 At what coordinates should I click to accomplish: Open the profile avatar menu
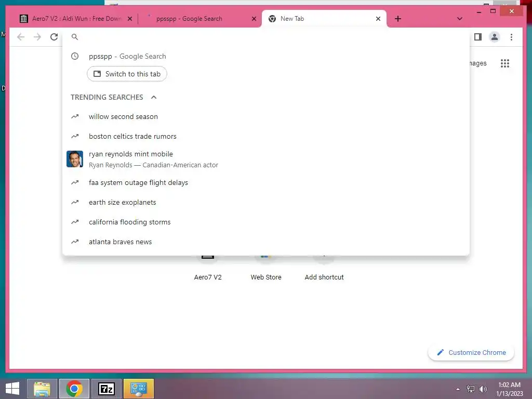point(495,37)
